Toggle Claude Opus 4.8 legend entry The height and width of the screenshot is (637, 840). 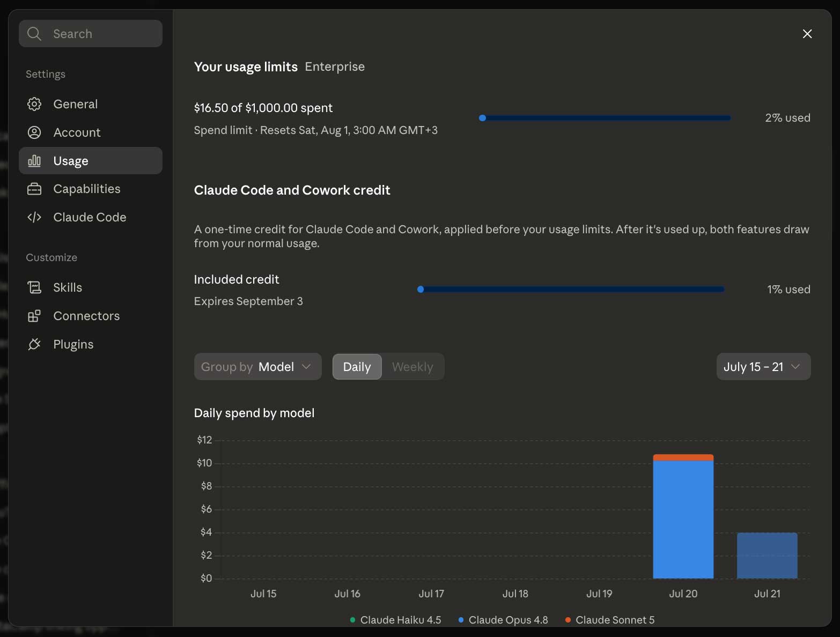tap(503, 620)
